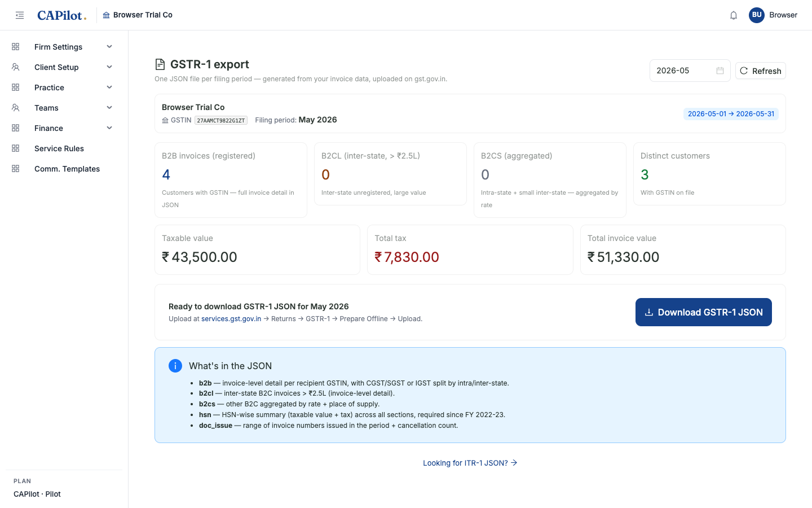
Task: Open the services.gst.gov.in link
Action: click(x=231, y=319)
